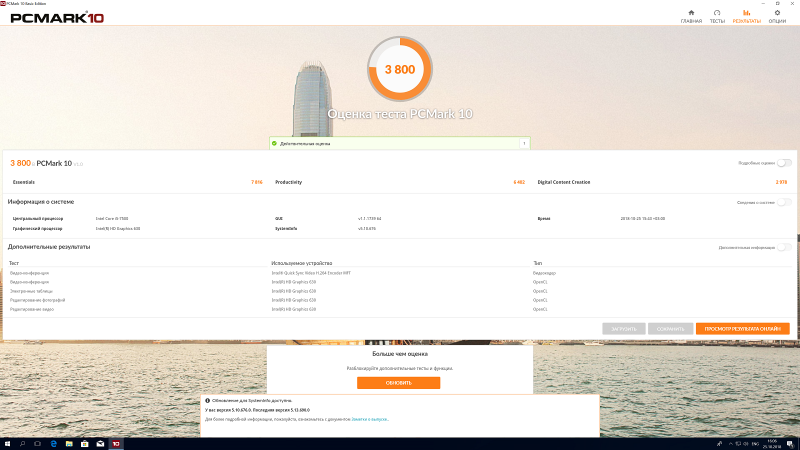
Task: Toggle the Дополнительная информация switch
Action: click(x=784, y=247)
